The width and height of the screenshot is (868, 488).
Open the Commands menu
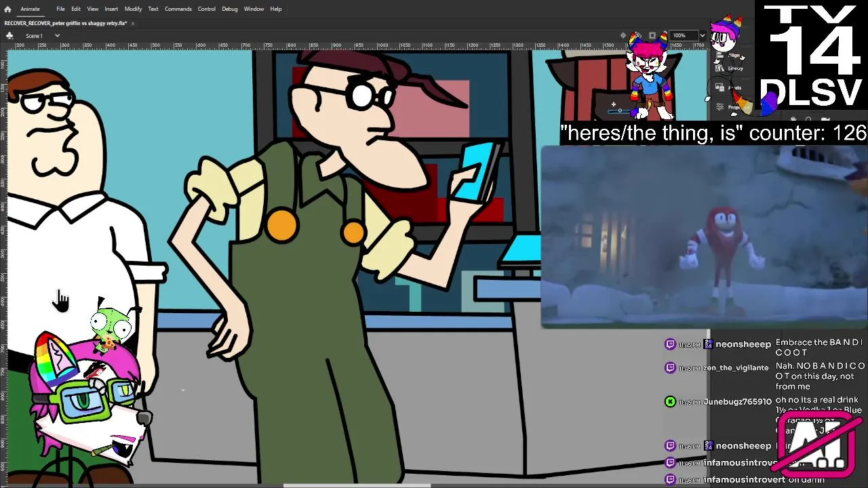pos(178,9)
